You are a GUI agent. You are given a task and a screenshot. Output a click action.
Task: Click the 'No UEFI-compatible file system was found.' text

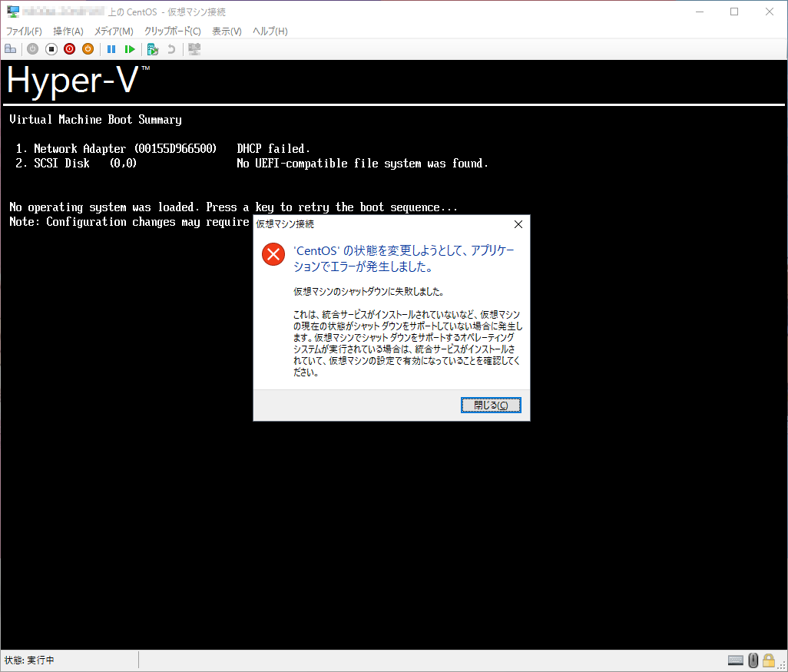[x=363, y=164]
